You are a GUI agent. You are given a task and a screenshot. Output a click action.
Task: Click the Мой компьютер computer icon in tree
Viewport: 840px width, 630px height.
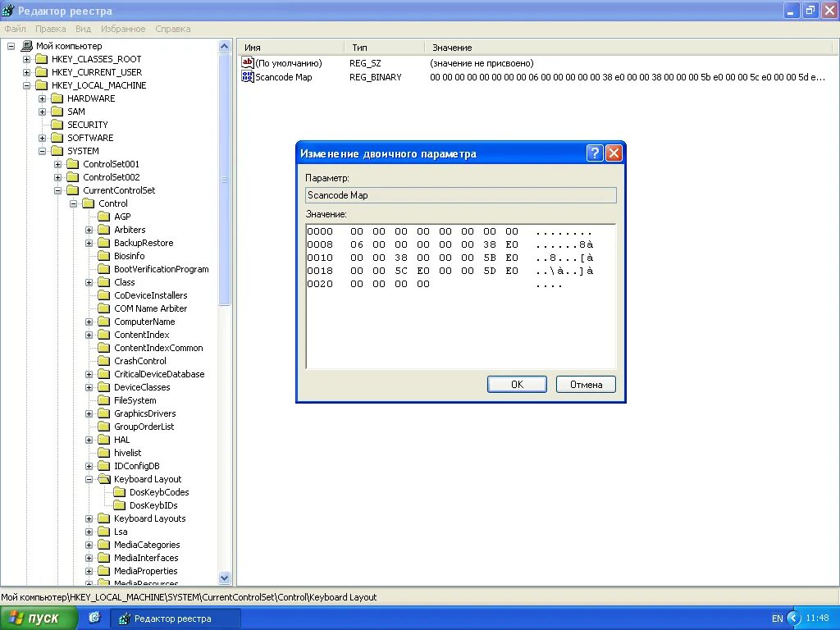pos(27,46)
